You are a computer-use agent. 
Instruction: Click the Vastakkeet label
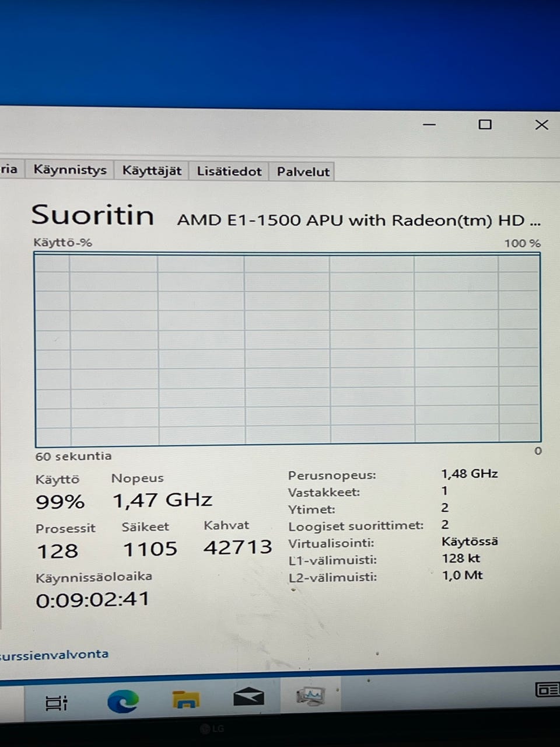[x=324, y=492]
